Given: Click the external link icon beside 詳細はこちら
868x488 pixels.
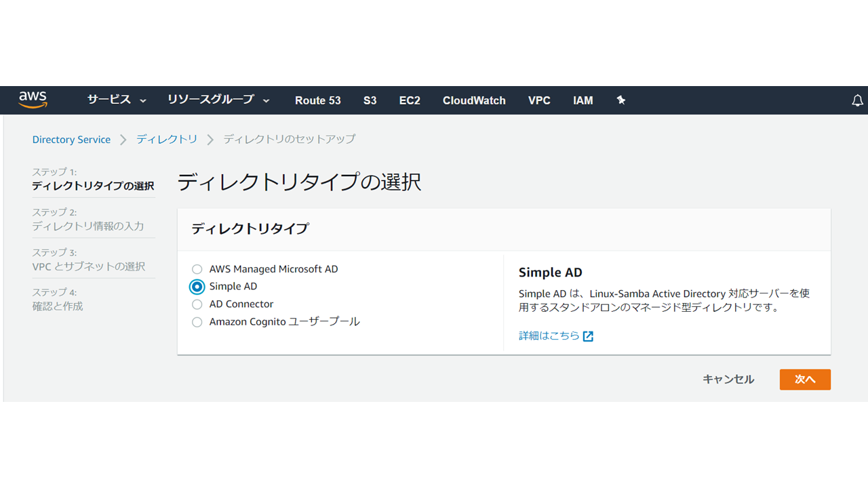Looking at the screenshot, I should pyautogui.click(x=588, y=336).
